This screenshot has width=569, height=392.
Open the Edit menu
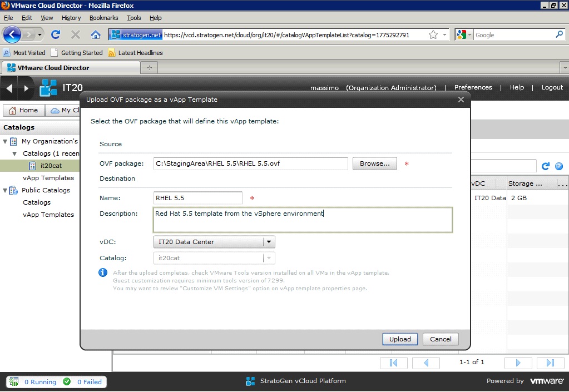pos(27,18)
